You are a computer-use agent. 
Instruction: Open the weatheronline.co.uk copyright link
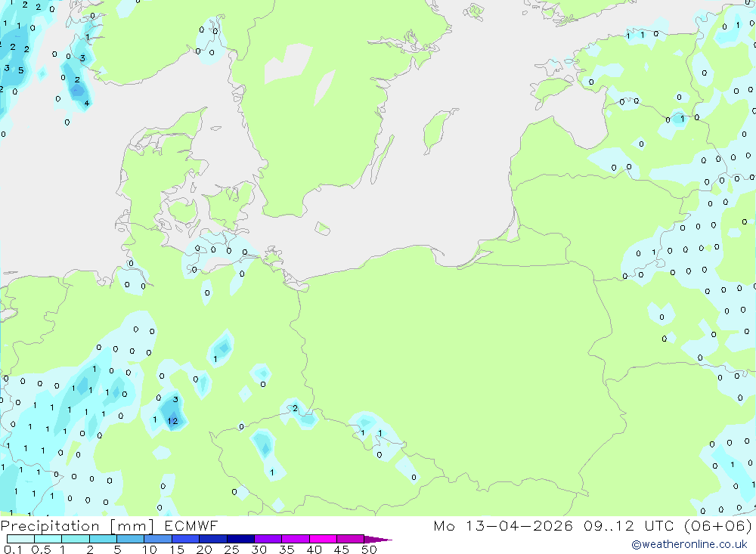click(689, 544)
